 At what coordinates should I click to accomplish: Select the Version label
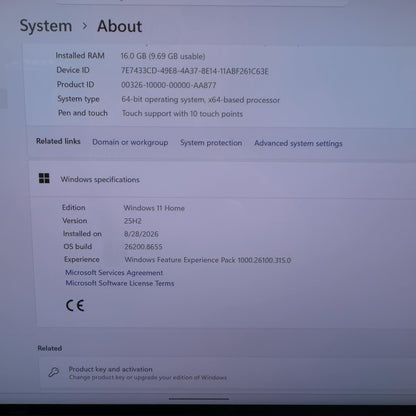(x=75, y=221)
